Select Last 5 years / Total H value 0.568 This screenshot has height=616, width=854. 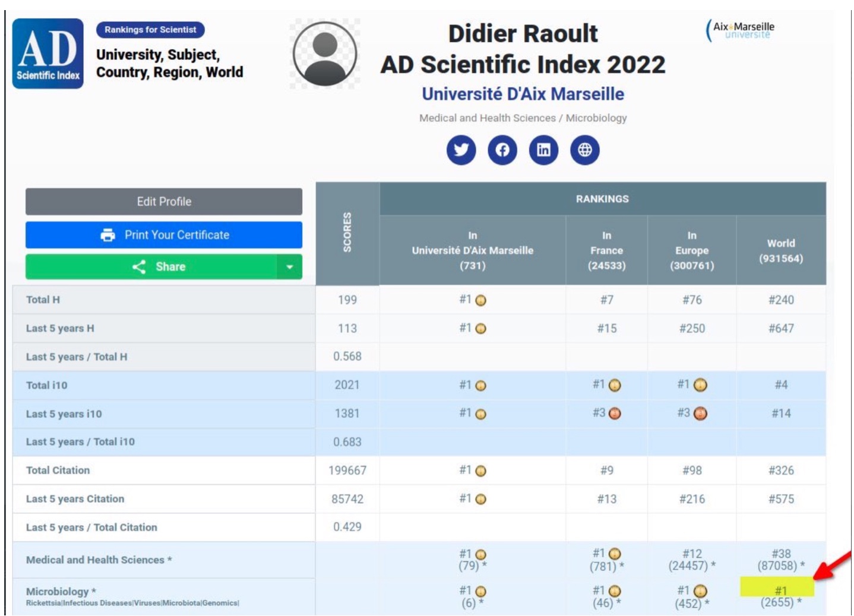347,357
